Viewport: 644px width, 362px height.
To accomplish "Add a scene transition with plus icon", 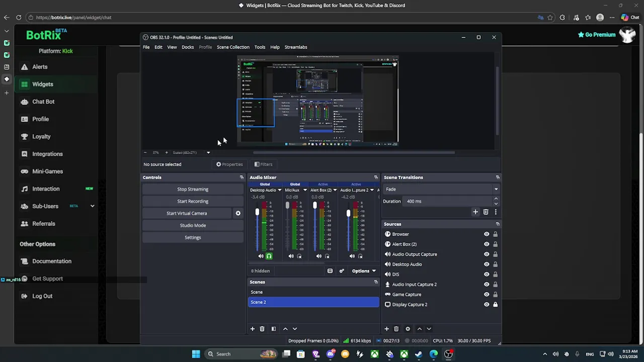I will [x=475, y=212].
